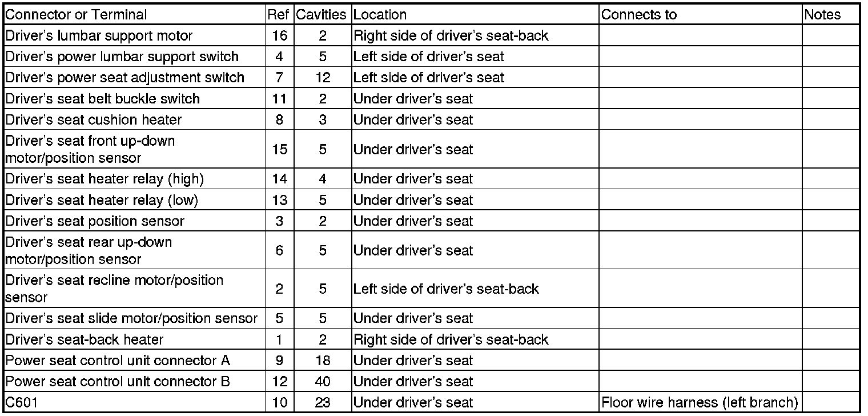
Task: Click "Driver's power lumbar support switch" row label
Action: (122, 57)
